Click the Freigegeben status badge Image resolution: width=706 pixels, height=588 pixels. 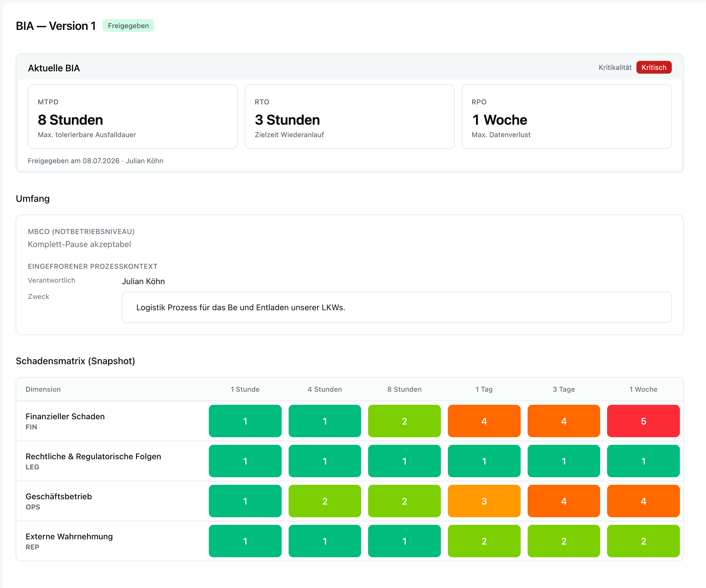tap(128, 26)
